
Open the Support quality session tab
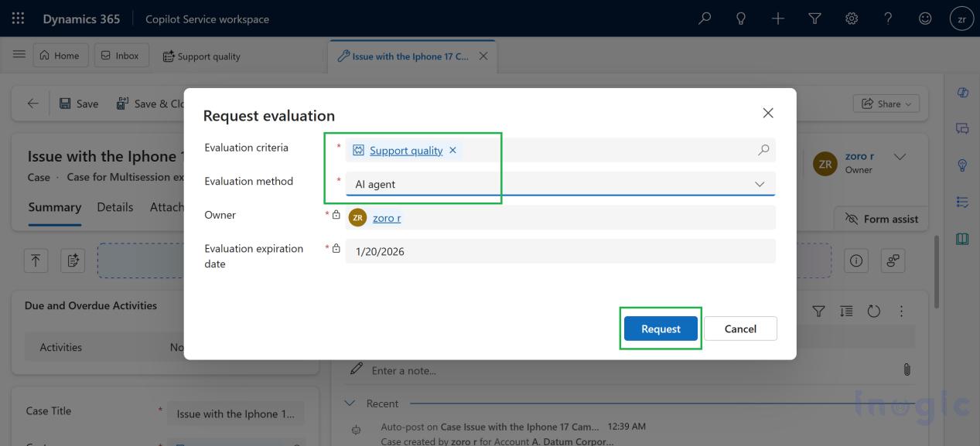click(201, 56)
